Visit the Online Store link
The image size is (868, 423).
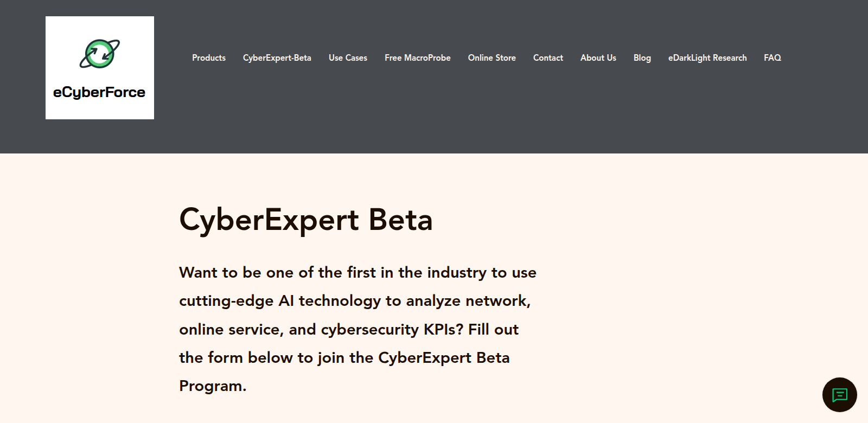pos(492,57)
